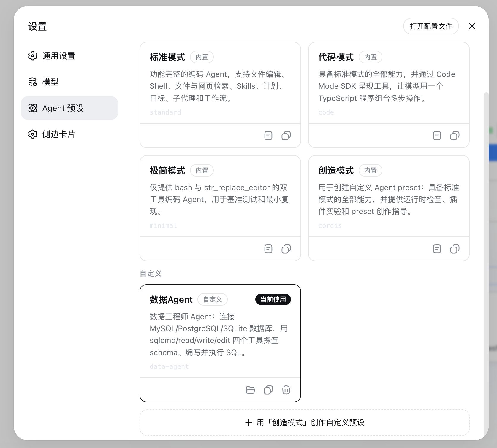Click the 自定义 section heading
Viewport: 497px width, 448px height.
[151, 273]
